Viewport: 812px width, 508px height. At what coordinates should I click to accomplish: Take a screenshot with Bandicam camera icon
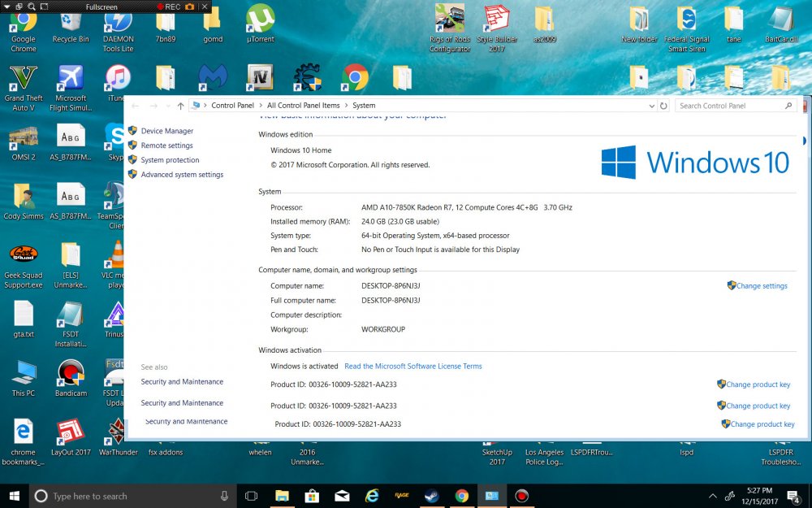pos(190,7)
